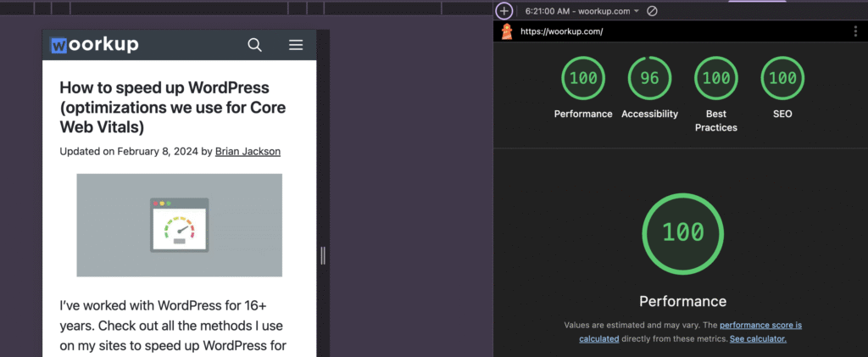Open the search icon in Woorkup header
The image size is (868, 357).
254,45
